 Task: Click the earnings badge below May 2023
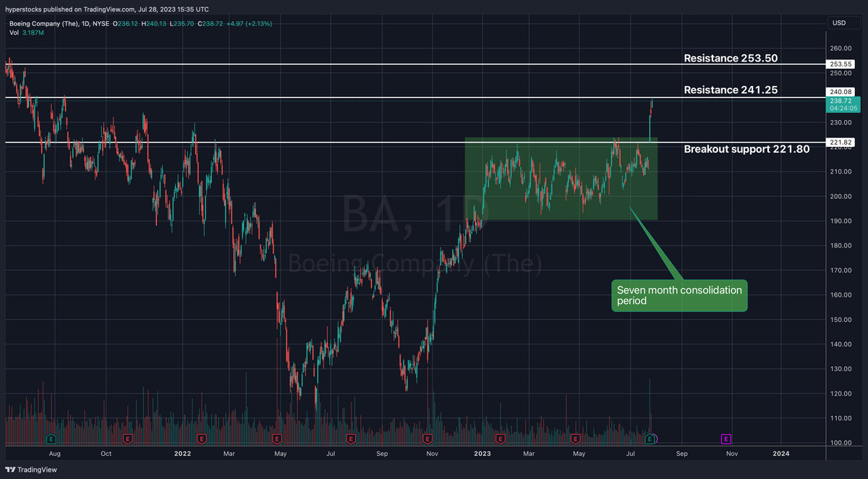click(x=575, y=438)
